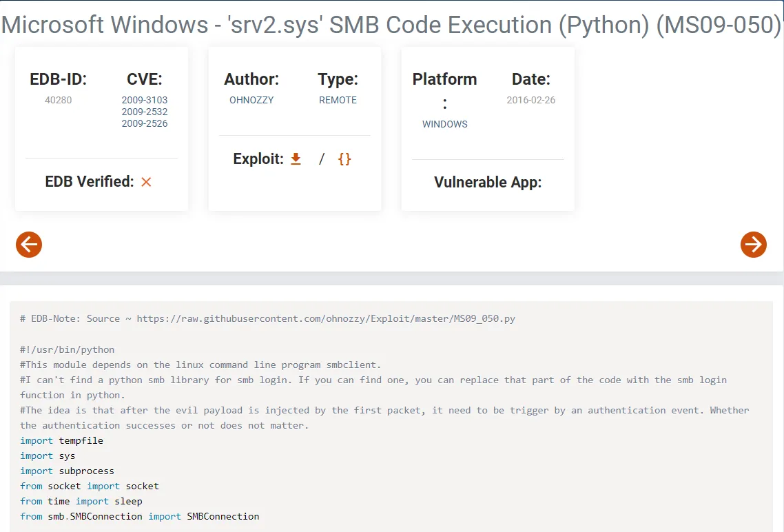Click the 'import subprocess' code line
The image size is (784, 532).
tap(67, 471)
